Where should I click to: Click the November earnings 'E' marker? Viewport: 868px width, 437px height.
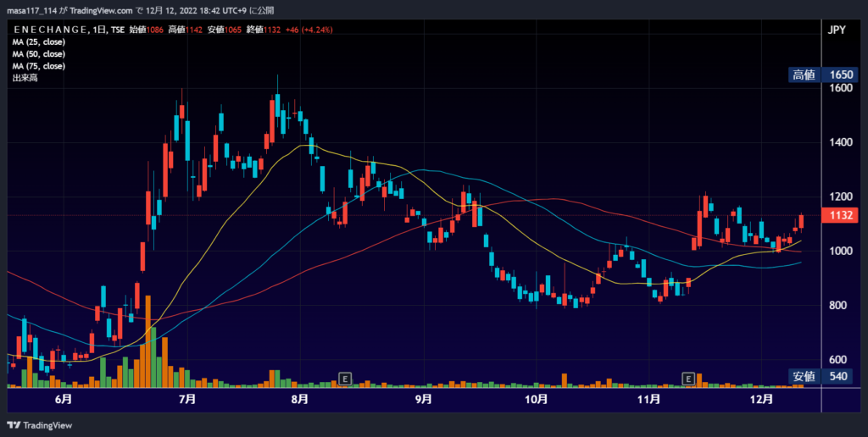coord(688,379)
